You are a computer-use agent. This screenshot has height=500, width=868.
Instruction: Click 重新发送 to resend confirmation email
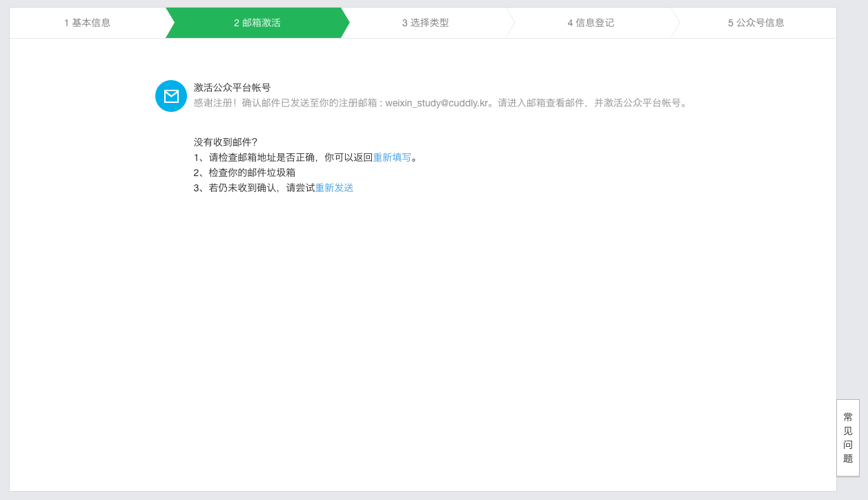pyautogui.click(x=333, y=187)
